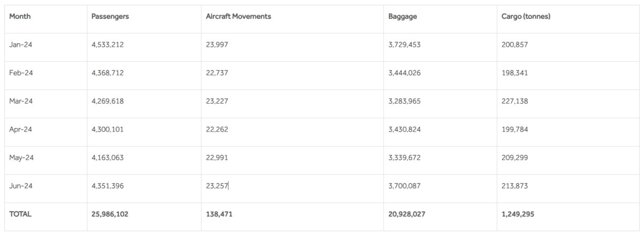Click total passengers value 25,986,102

click(110, 214)
